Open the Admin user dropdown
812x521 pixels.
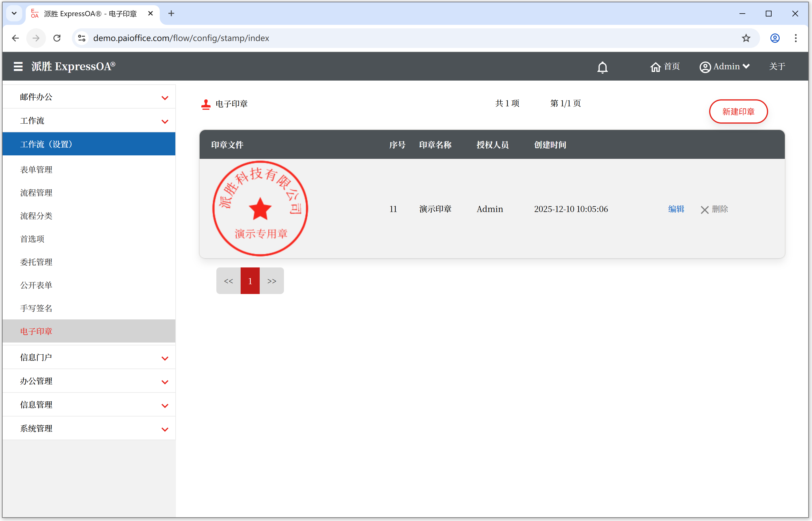725,67
